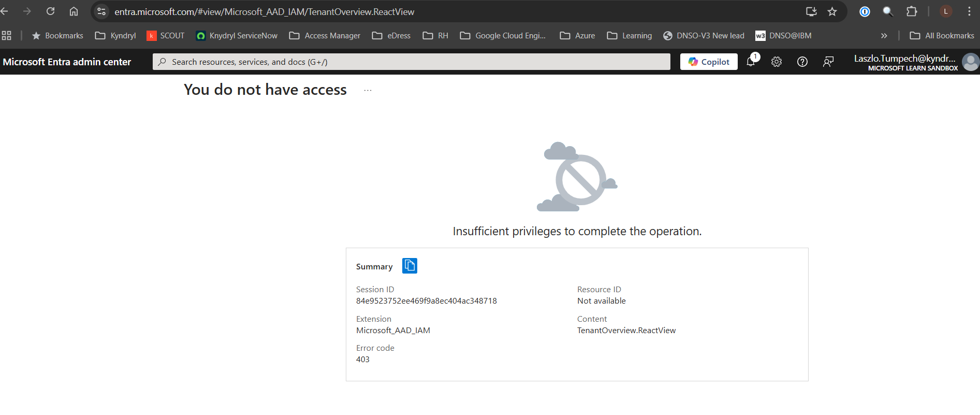Open the ellipsis menu beside page title

click(x=368, y=90)
